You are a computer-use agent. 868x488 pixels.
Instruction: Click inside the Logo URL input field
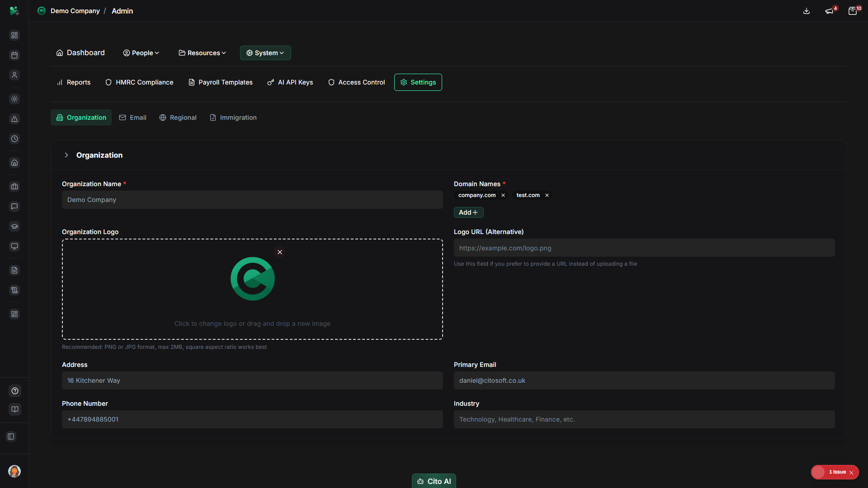645,248
